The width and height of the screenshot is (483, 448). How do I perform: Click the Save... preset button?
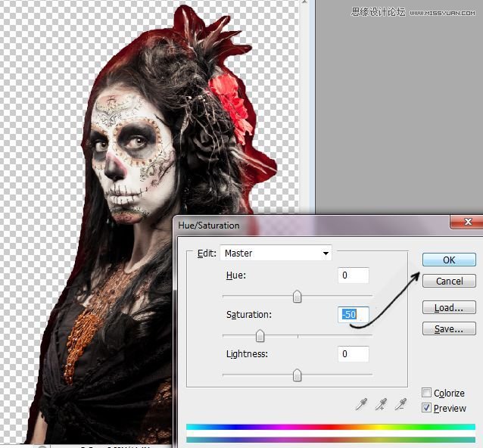point(449,328)
